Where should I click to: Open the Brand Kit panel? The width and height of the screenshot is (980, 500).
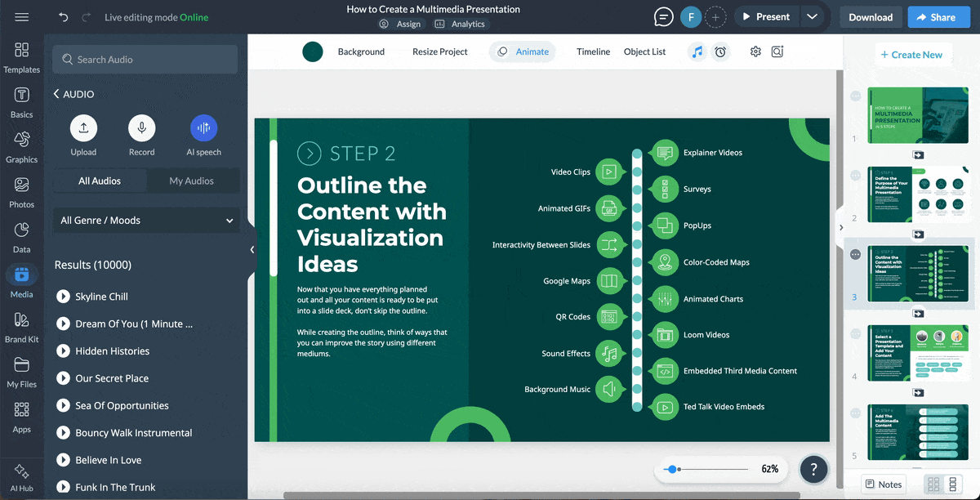[x=22, y=327]
